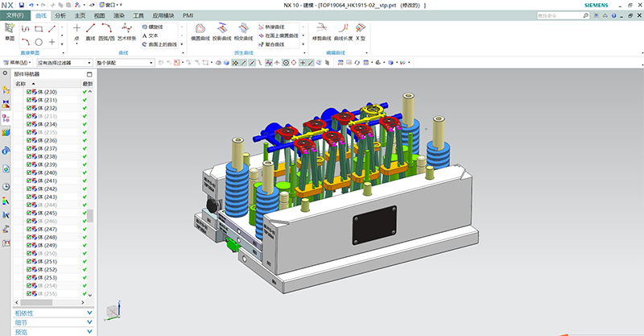Viewport: 644px width, 336px height.
Task: Open the History clock tab in resource bar
Action: click(6, 187)
